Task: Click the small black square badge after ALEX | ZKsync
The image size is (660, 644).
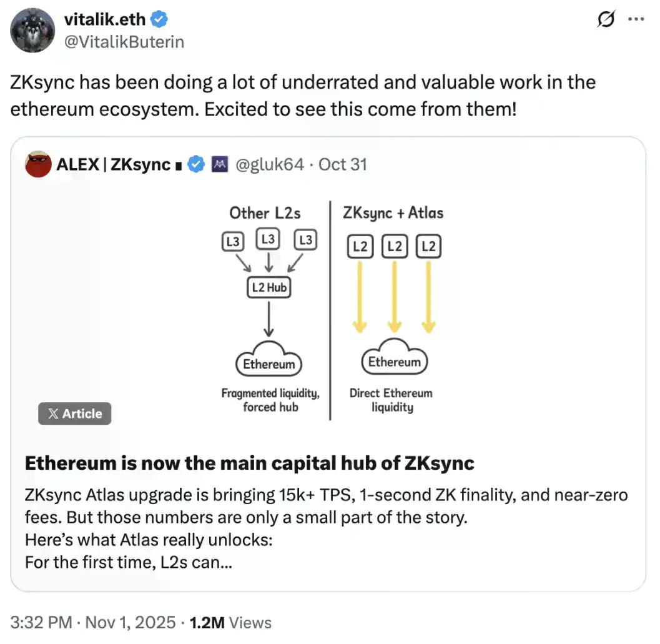Action: (179, 164)
